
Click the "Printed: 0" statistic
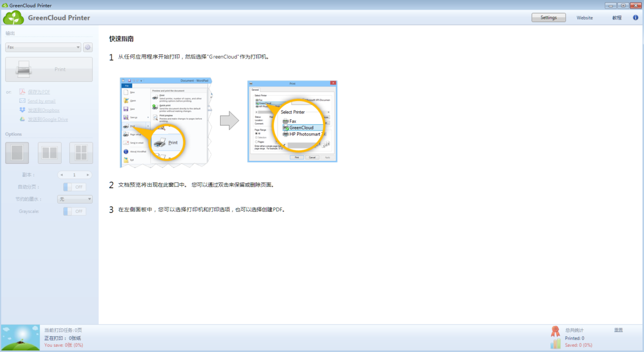pyautogui.click(x=575, y=338)
